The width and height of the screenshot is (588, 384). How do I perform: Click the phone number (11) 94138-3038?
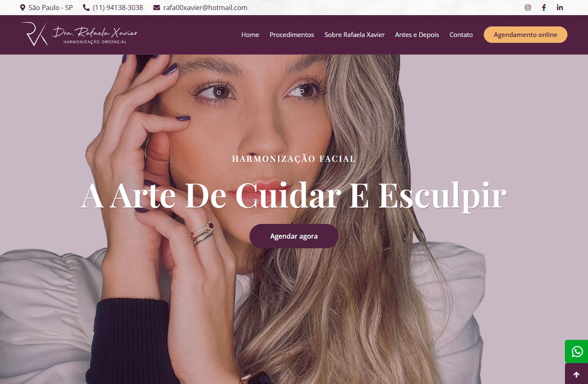point(118,8)
